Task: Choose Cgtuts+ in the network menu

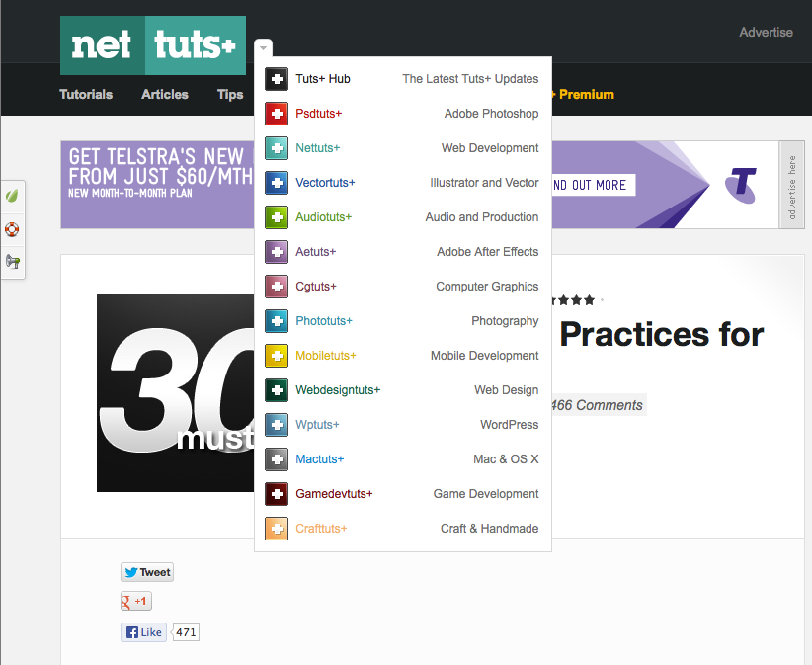Action: coord(316,287)
